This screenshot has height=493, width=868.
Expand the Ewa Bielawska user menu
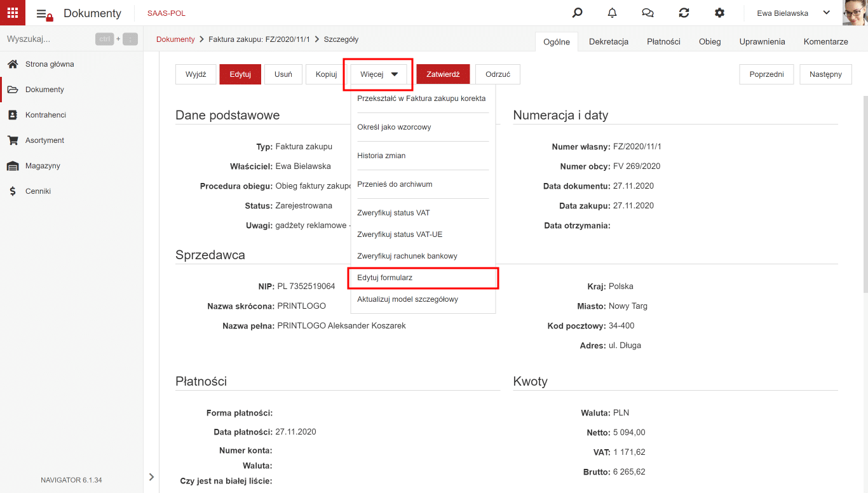pos(793,13)
